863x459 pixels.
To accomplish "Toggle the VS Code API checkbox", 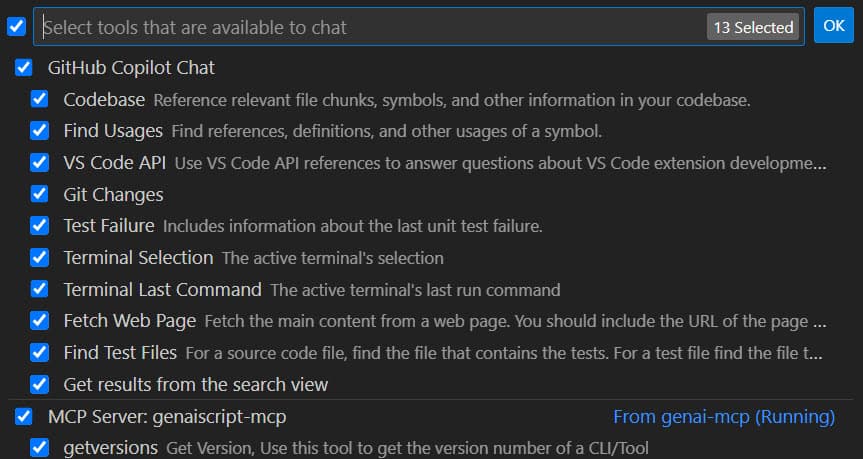I will pyautogui.click(x=39, y=163).
